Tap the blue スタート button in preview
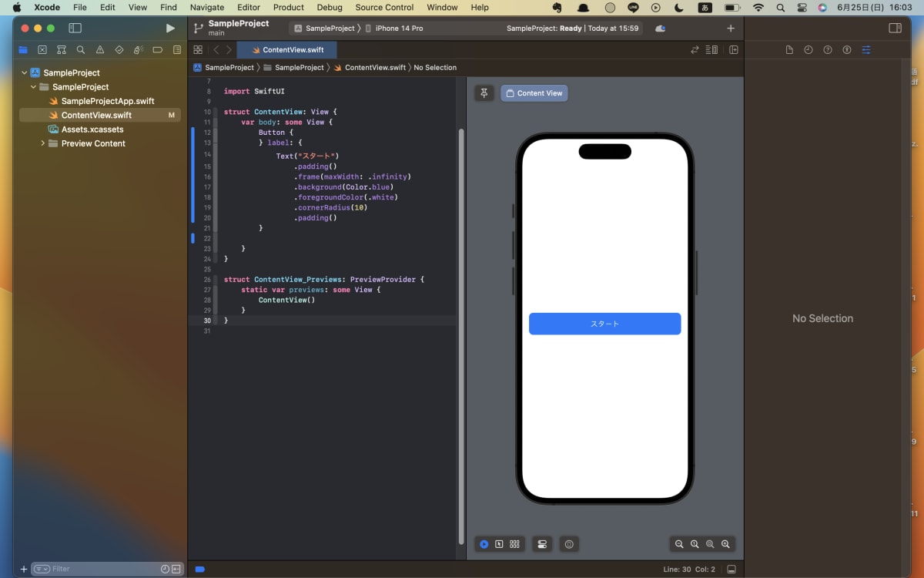This screenshot has width=924, height=578. [604, 324]
